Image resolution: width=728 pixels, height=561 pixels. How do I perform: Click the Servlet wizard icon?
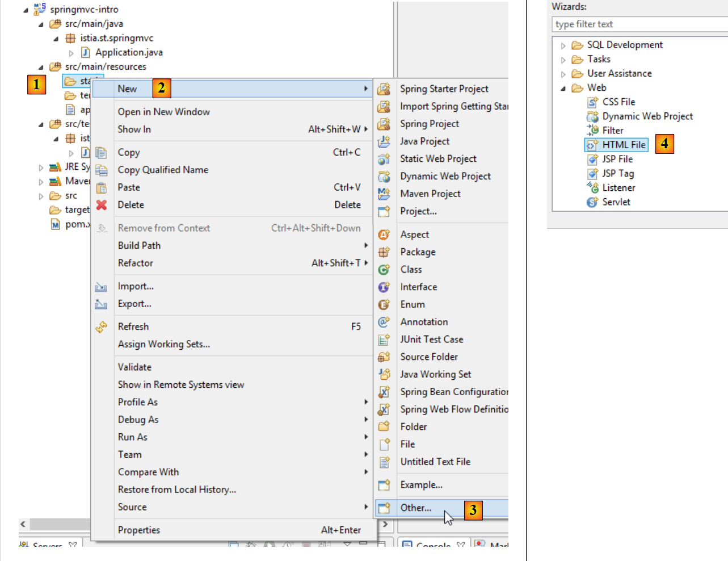coord(592,202)
